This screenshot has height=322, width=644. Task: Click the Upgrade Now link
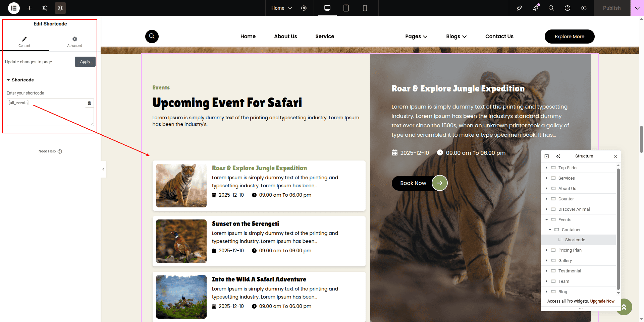pos(602,301)
